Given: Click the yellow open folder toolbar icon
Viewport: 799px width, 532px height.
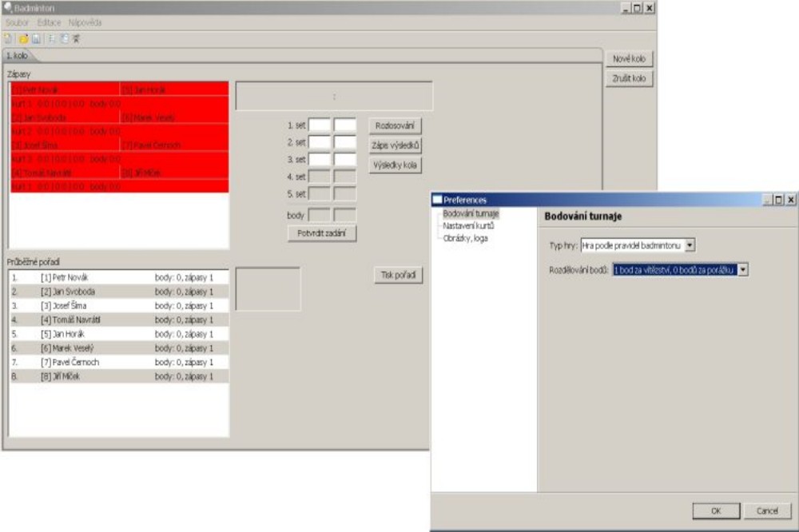Looking at the screenshot, I should [23, 38].
